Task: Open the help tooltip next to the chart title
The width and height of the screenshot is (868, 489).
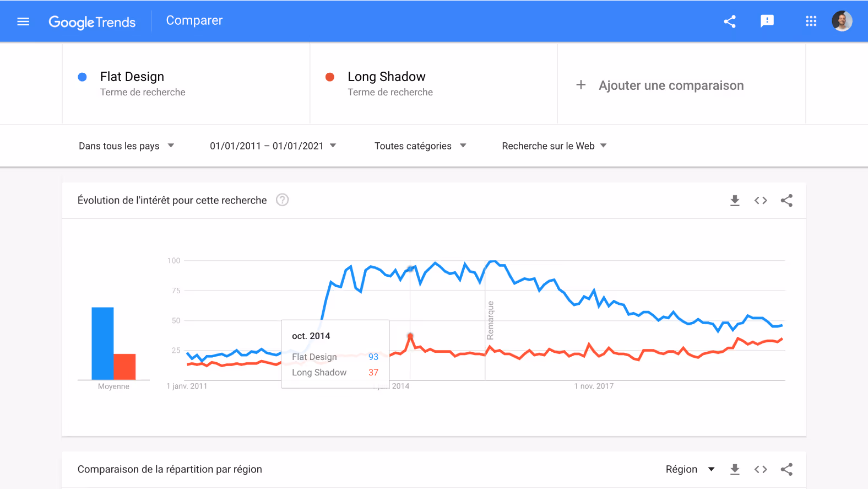Action: tap(282, 200)
